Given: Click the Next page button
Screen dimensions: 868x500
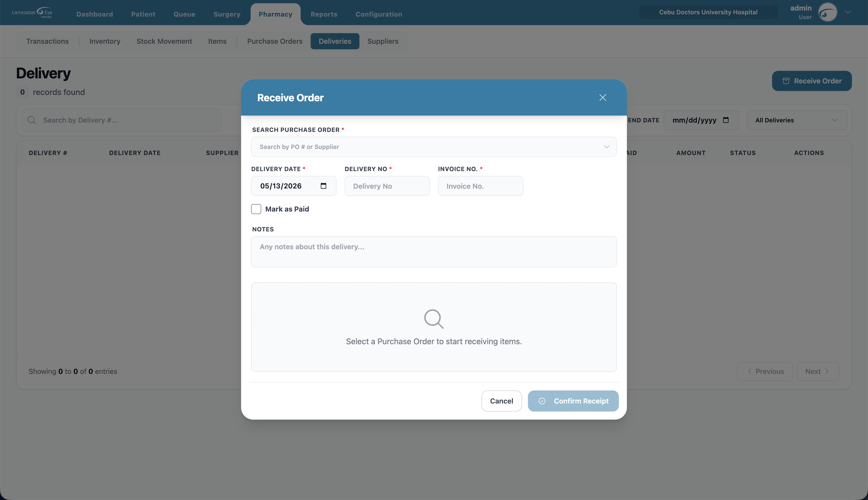Looking at the screenshot, I should pos(818,371).
